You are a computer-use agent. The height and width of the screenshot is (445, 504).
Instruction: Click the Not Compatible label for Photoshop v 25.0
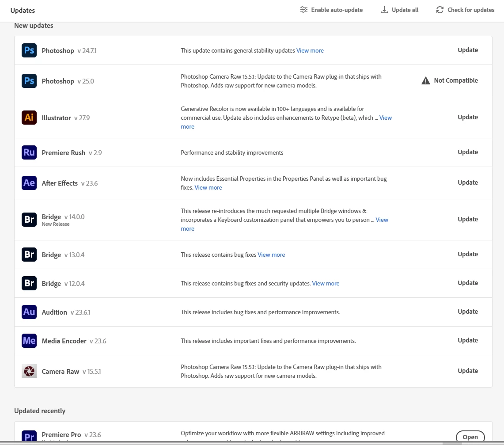tap(456, 80)
